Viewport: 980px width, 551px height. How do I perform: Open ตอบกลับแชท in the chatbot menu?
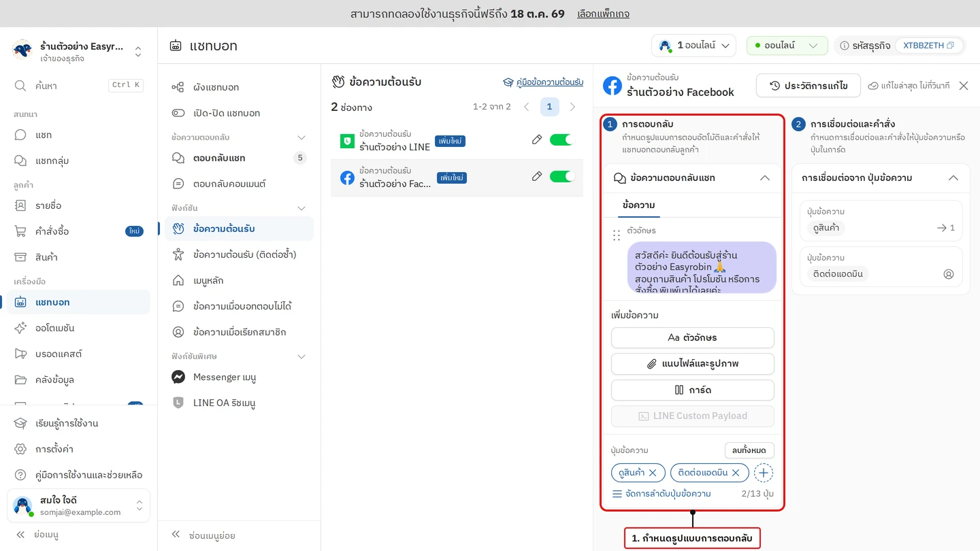click(239, 158)
